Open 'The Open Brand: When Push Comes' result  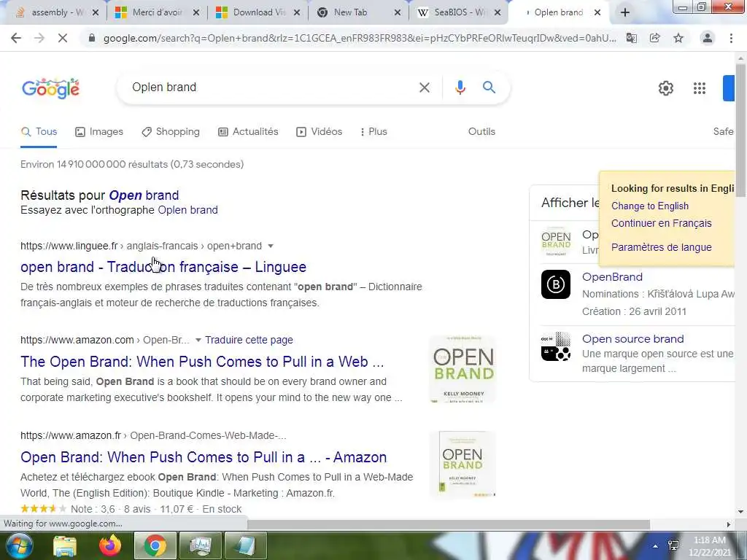202,362
